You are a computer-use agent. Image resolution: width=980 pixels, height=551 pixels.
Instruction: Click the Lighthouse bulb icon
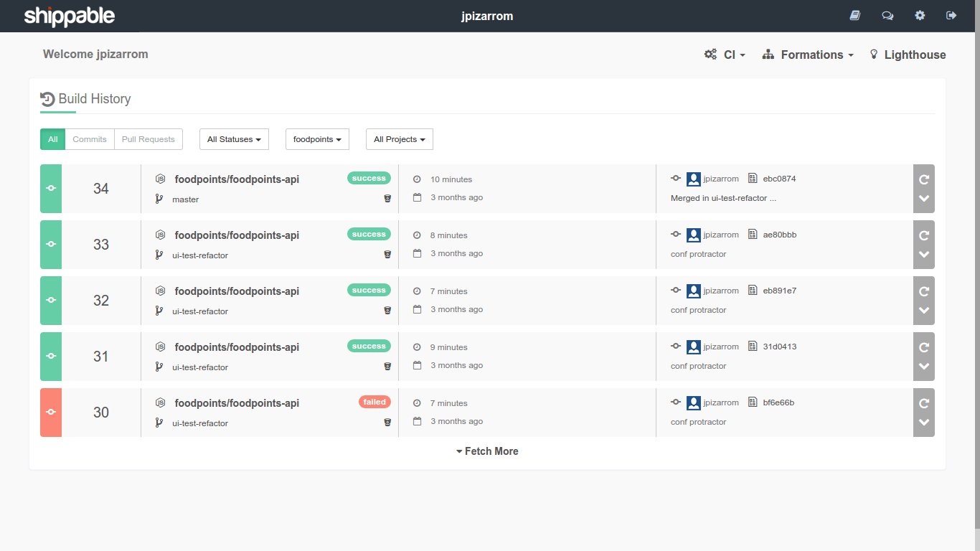(x=874, y=54)
